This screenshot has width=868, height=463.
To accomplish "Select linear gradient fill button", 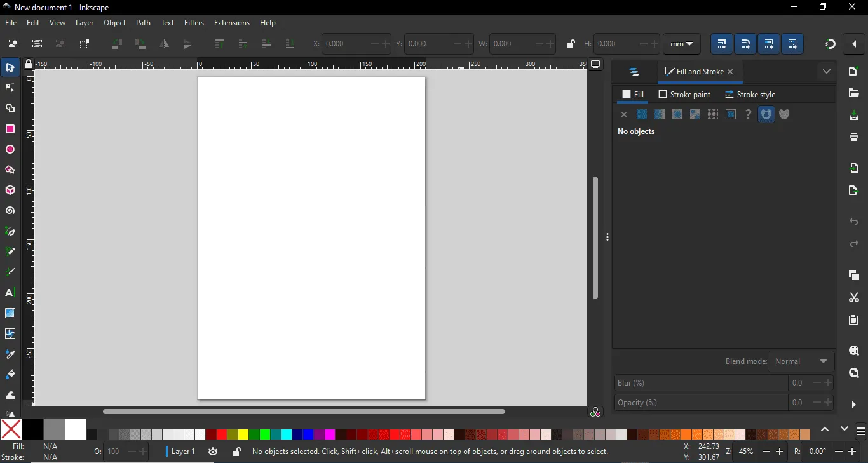I will pyautogui.click(x=660, y=115).
